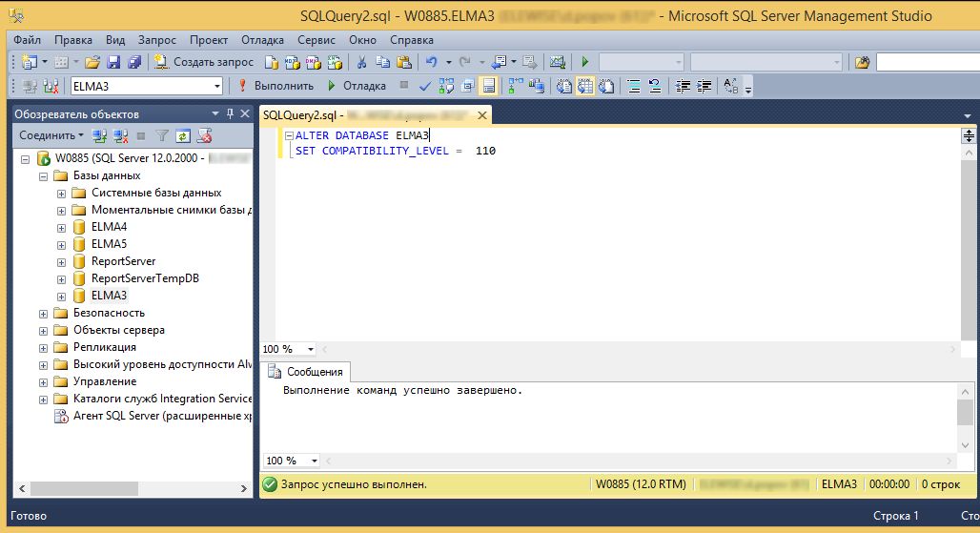The height and width of the screenshot is (533, 980).
Task: Click the Disconnect icon in Object Explorer
Action: [121, 135]
